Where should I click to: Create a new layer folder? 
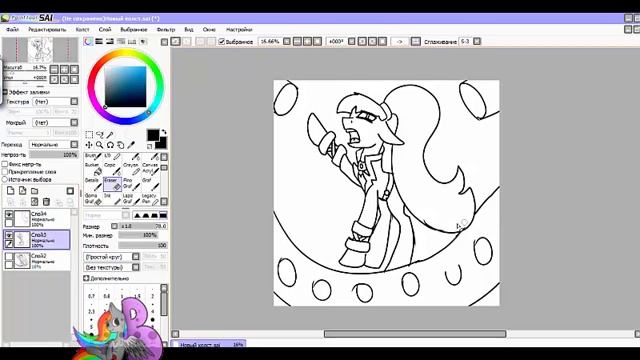[35, 191]
